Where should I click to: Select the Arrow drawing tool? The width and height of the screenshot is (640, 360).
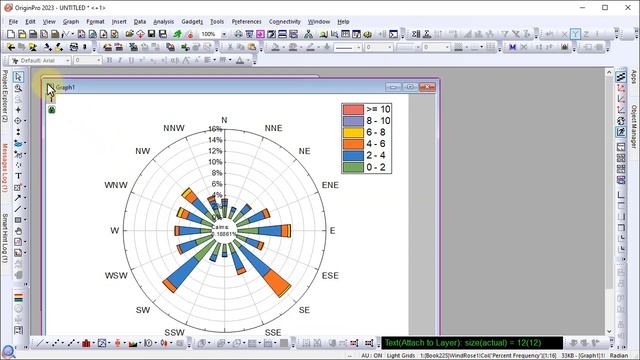click(x=18, y=198)
